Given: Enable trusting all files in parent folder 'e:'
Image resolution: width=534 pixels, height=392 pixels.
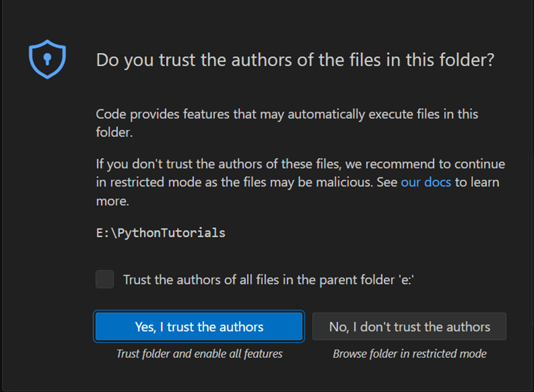Looking at the screenshot, I should [105, 279].
